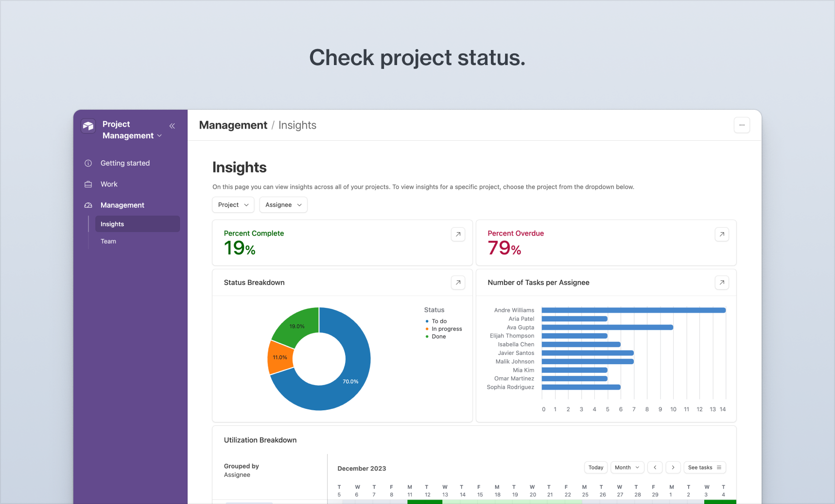This screenshot has width=835, height=504.
Task: Expand the Percent Overdue card
Action: point(722,235)
